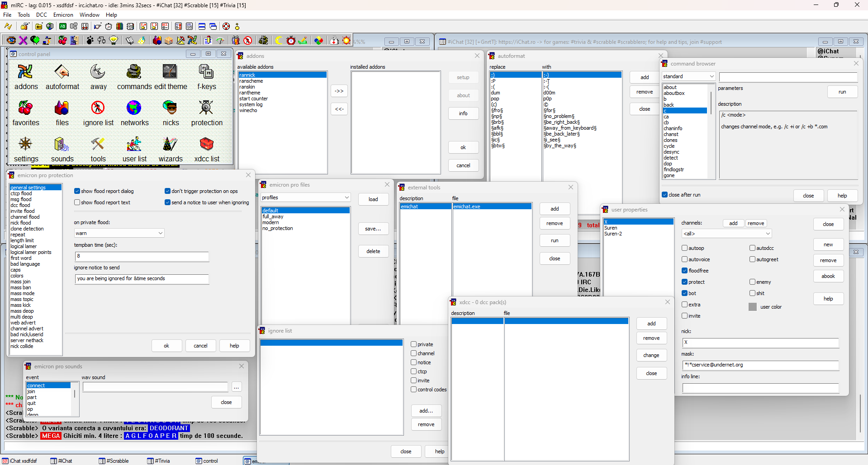This screenshot has height=465, width=868.
Task: Open wizards icon in control panel
Action: 171,150
